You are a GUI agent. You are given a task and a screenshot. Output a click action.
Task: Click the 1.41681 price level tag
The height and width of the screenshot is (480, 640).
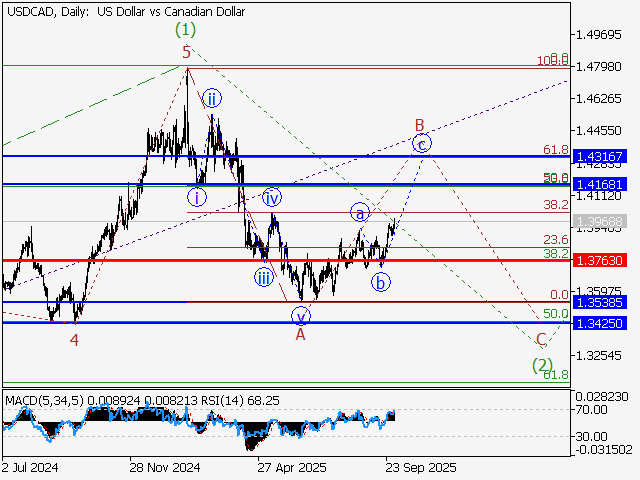click(x=600, y=185)
